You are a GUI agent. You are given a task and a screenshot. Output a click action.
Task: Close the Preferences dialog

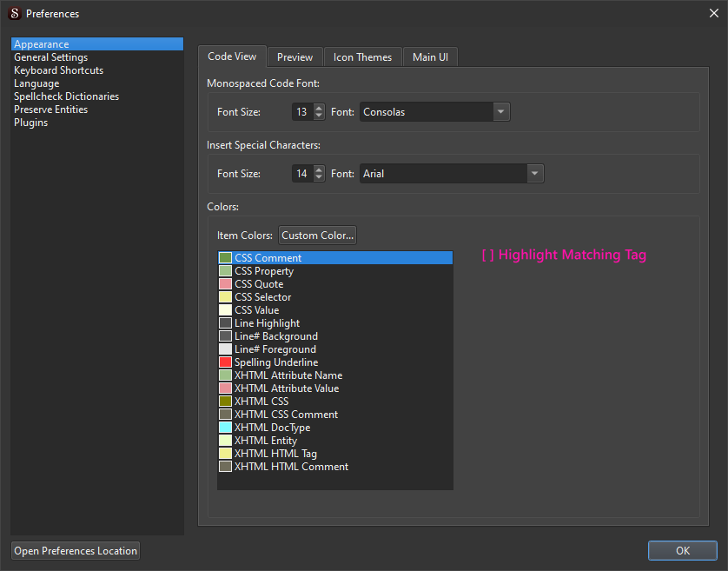(714, 14)
